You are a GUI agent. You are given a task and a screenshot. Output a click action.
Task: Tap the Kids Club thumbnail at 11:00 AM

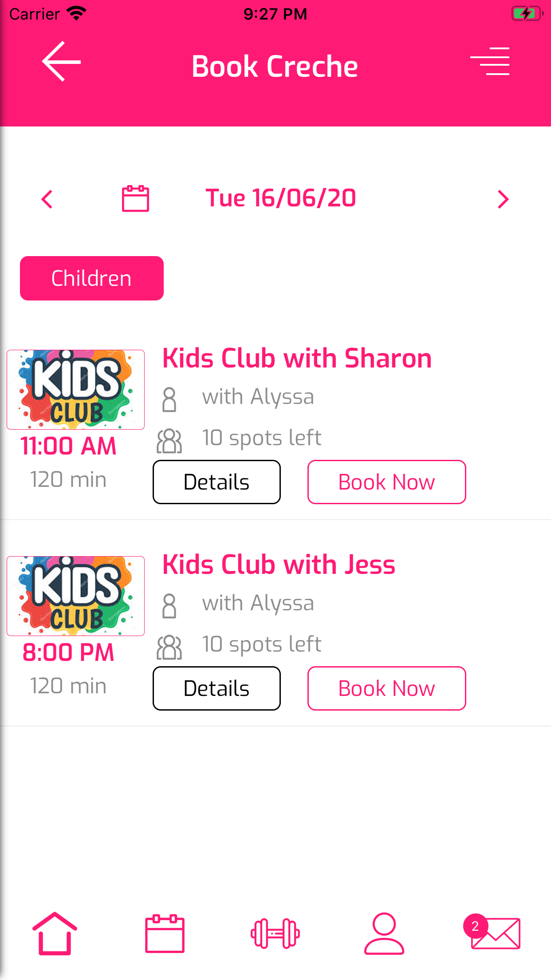pyautogui.click(x=75, y=390)
